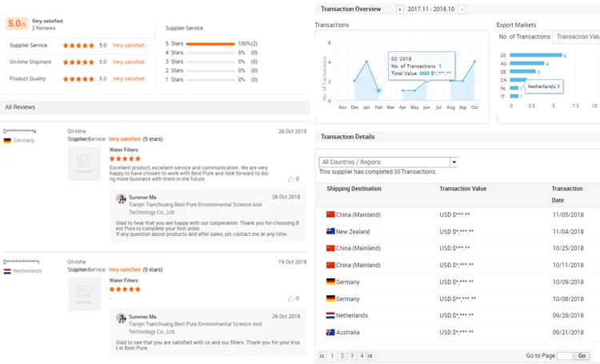
Task: Click the thumbs-up icon on Germany review
Action: pos(292,179)
